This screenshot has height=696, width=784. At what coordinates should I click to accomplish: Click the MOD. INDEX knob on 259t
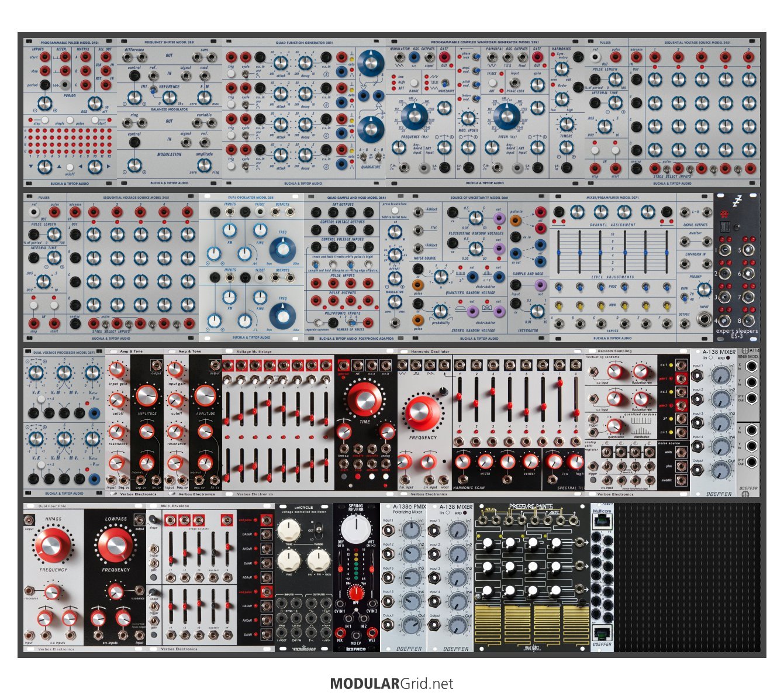[468, 118]
